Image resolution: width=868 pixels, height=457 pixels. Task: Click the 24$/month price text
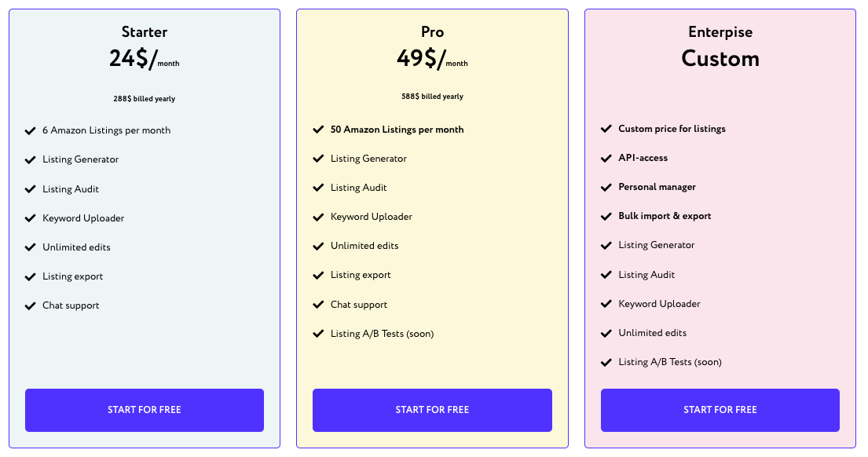[145, 59]
